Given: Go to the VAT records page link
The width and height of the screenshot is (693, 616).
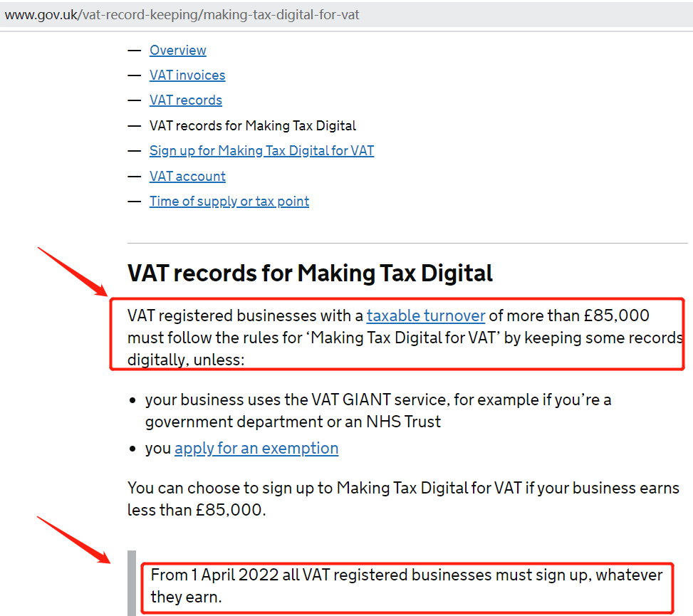Looking at the screenshot, I should [x=186, y=100].
